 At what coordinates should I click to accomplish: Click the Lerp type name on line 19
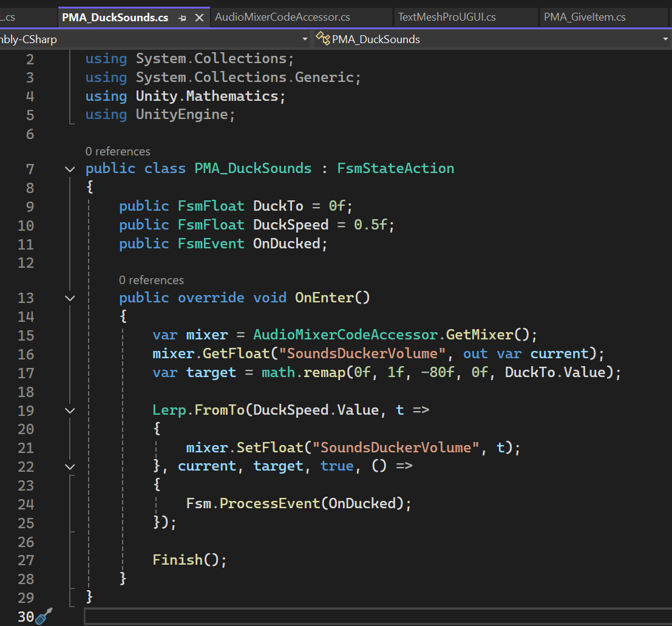point(169,410)
